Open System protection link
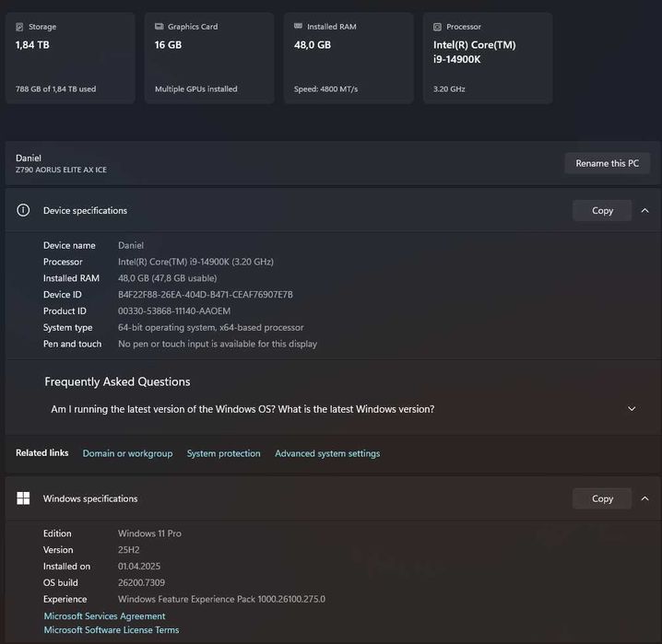662x644 pixels. 224,453
